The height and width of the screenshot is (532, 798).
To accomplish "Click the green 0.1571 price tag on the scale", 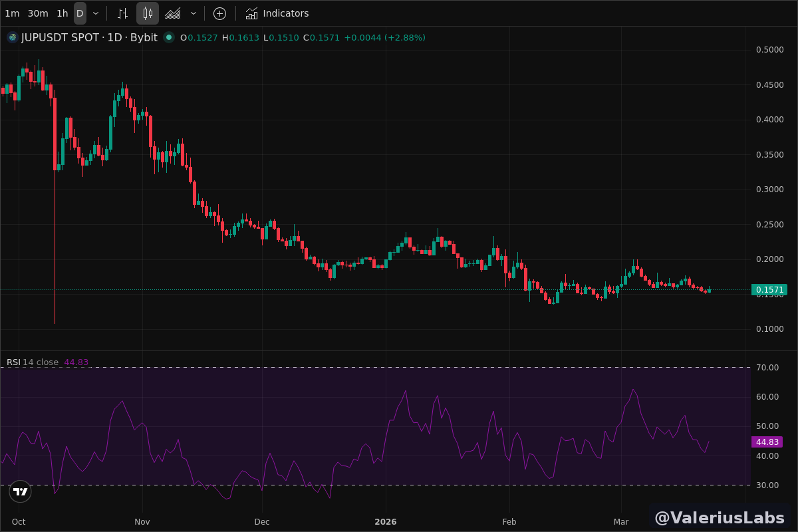I will click(x=769, y=289).
